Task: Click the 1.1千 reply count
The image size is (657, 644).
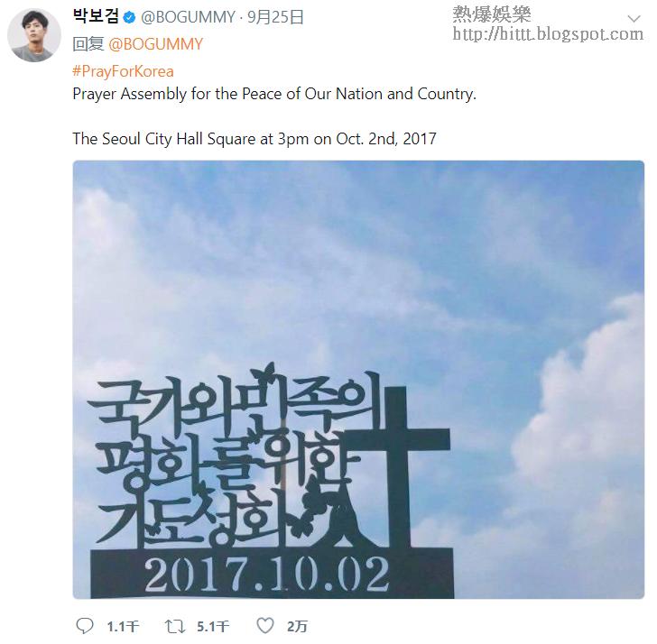Action: click(123, 627)
